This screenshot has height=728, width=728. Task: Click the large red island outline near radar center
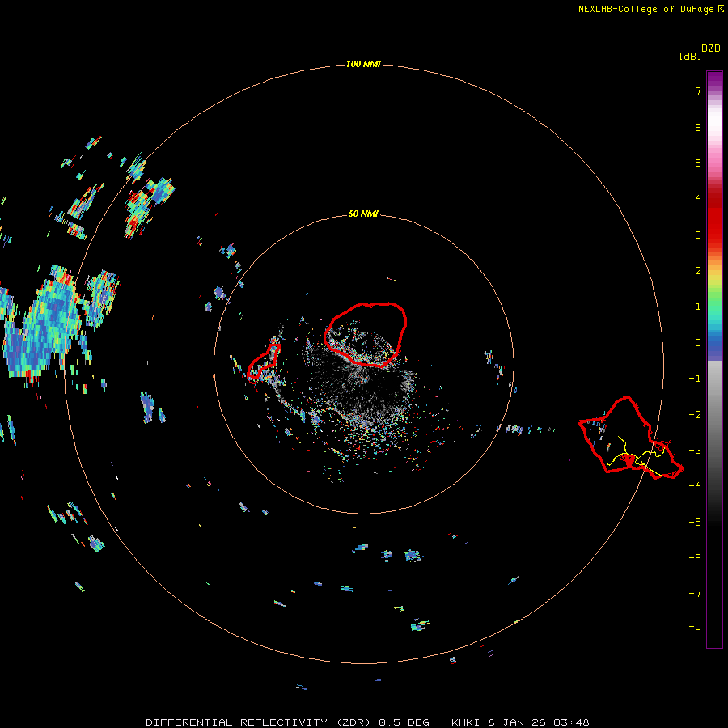(366, 335)
